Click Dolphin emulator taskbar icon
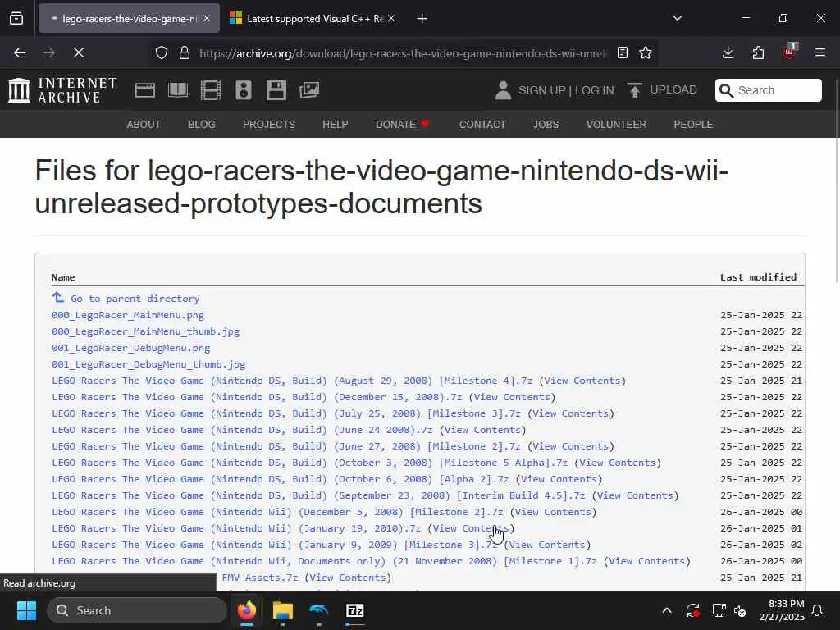This screenshot has width=840, height=630. click(318, 610)
